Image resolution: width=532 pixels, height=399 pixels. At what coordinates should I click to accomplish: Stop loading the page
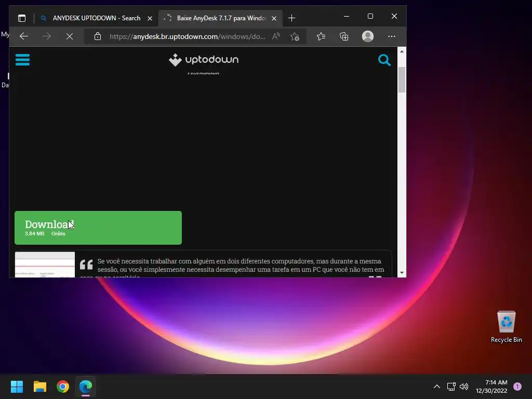tap(70, 36)
